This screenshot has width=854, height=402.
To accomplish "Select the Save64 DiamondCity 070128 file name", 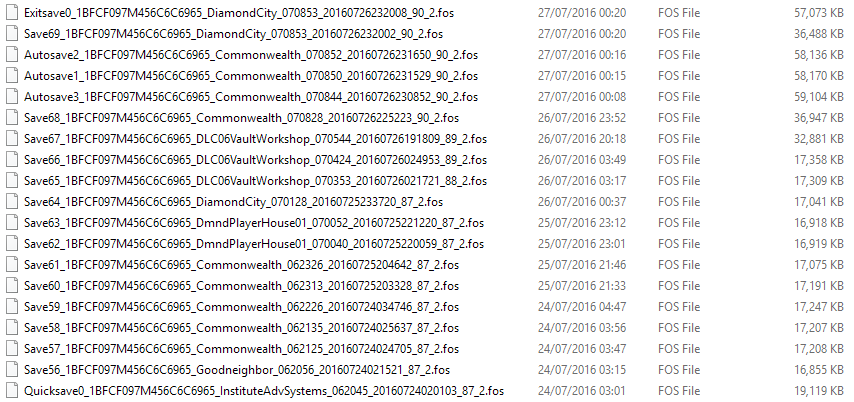I will pos(234,202).
